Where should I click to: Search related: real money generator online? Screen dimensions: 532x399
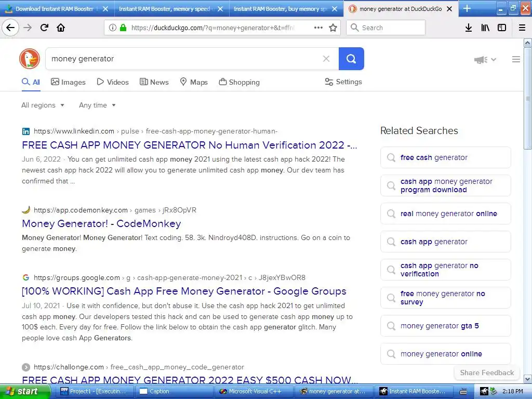(445, 214)
